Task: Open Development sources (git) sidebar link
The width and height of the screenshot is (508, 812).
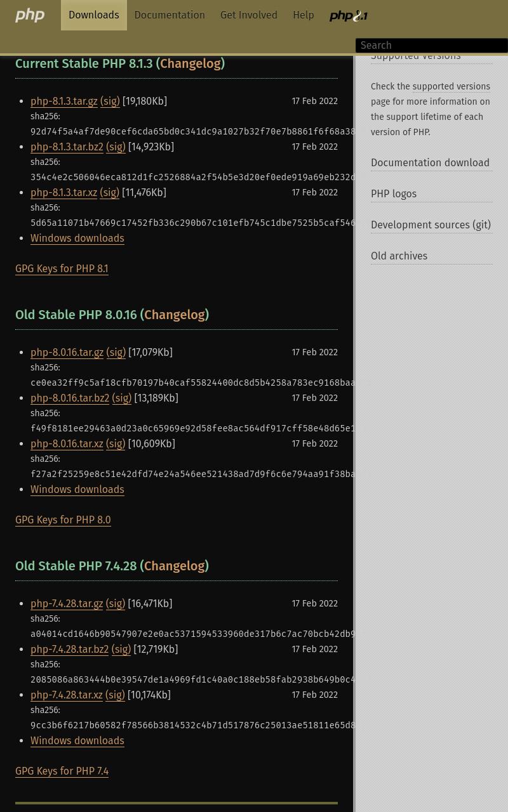Action: 431,225
